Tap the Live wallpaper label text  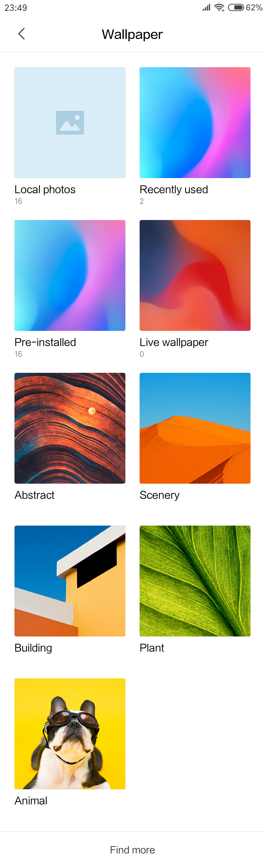tap(174, 342)
